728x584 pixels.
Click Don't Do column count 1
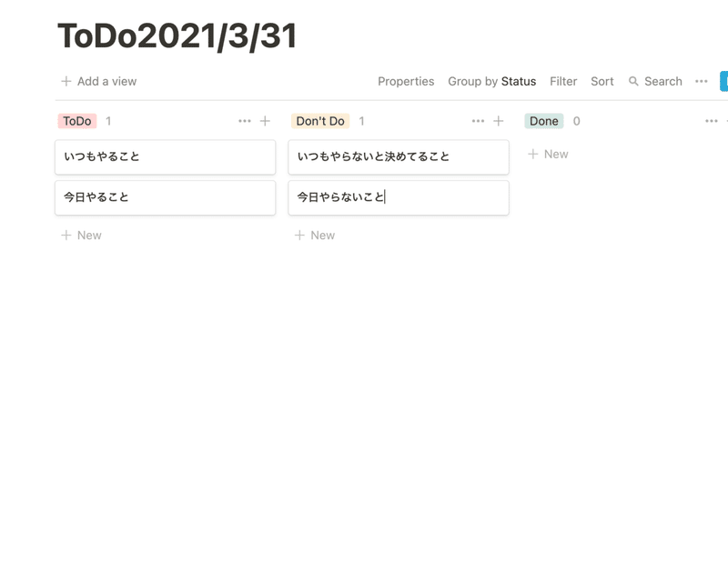click(x=361, y=121)
